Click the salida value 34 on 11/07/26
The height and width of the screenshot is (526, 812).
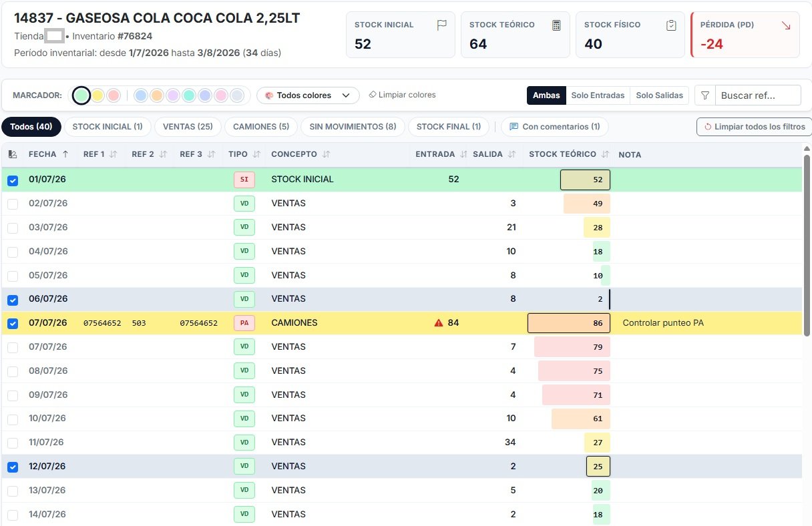(x=510, y=443)
